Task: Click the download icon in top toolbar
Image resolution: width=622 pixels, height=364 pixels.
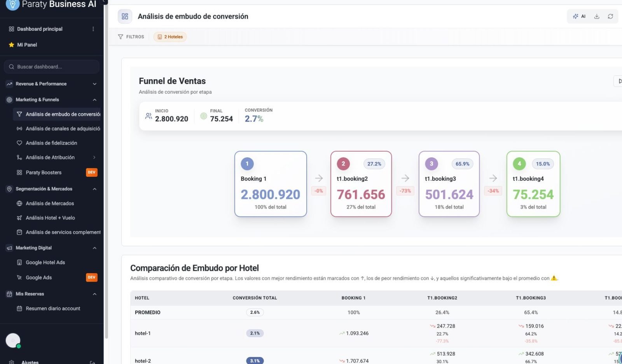Action: (597, 16)
